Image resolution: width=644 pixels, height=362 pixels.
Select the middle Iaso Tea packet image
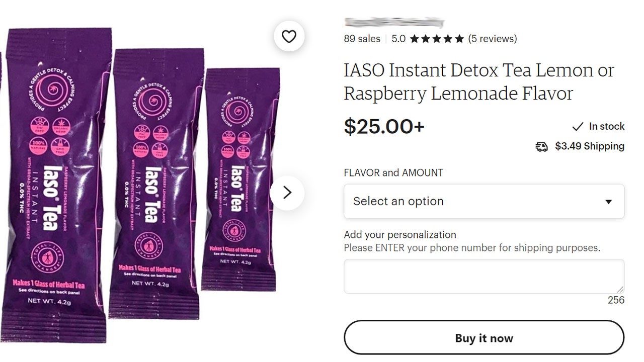point(157,184)
